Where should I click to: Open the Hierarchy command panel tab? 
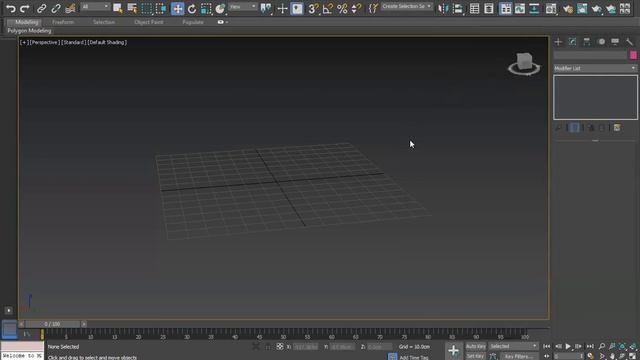point(587,42)
